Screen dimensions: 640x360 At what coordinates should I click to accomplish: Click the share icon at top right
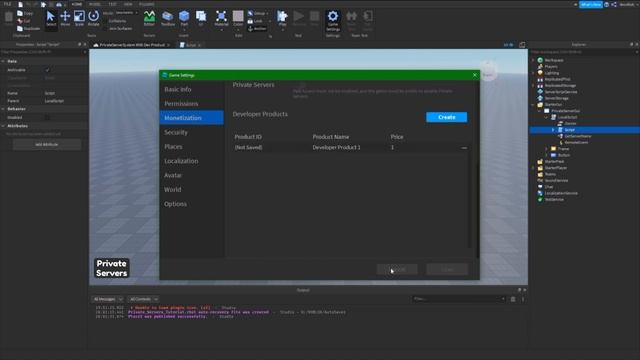tap(614, 4)
